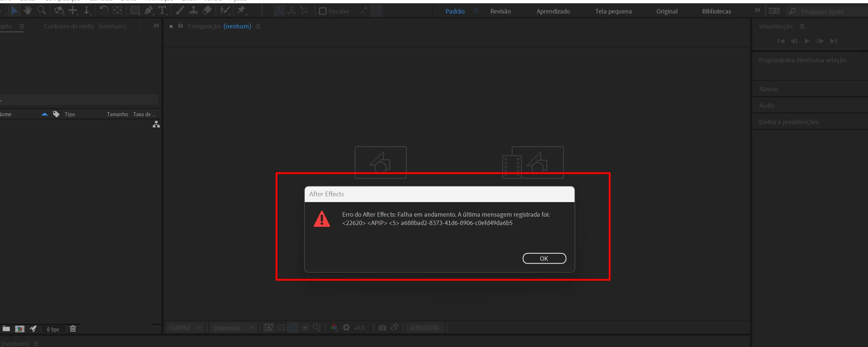The image size is (868, 347).
Task: Expand hidden panel tabs in Project panel
Action: pos(156,26)
